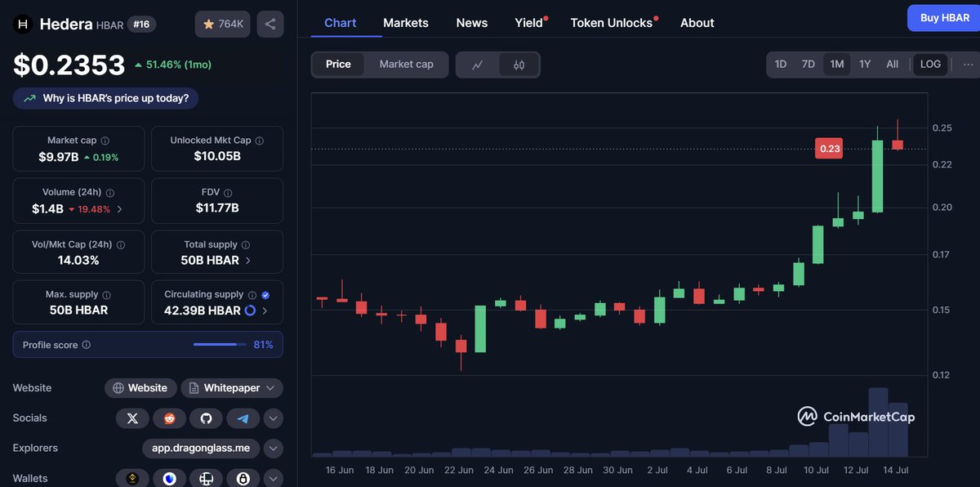Click the 0.23 current price label
This screenshot has width=980, height=487.
pyautogui.click(x=830, y=149)
